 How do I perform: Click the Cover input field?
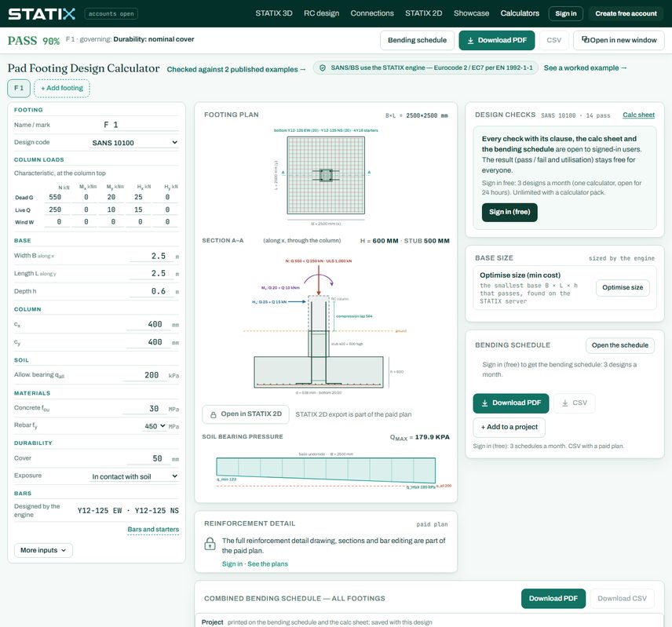pos(148,458)
